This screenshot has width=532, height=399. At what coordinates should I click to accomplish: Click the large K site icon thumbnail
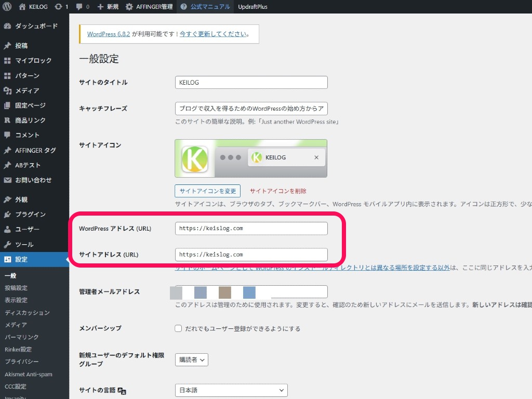(195, 159)
